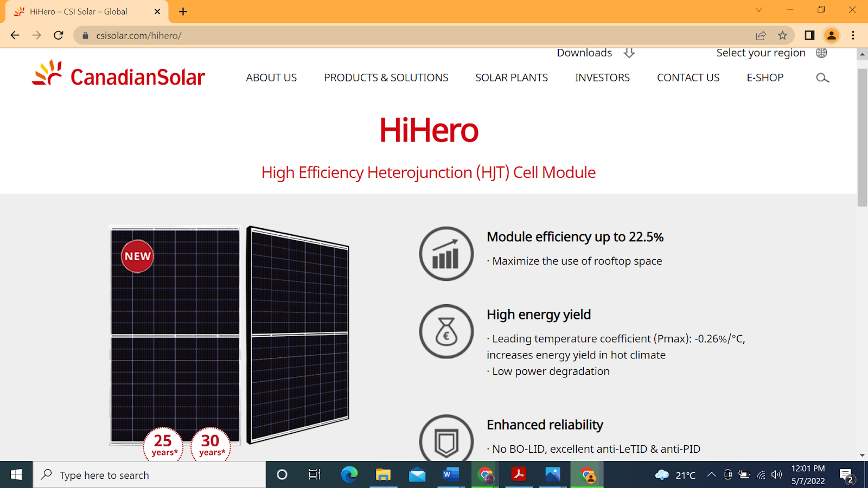868x488 pixels.
Task: Open Adobe Acrobat from taskbar
Action: 519,475
